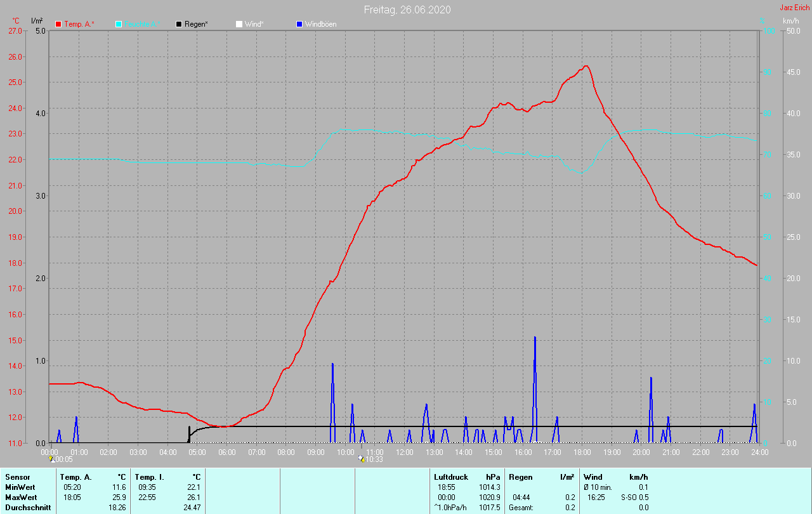Image resolution: width=812 pixels, height=514 pixels.
Task: Click the weather icon at 00:05
Action: coord(52,459)
